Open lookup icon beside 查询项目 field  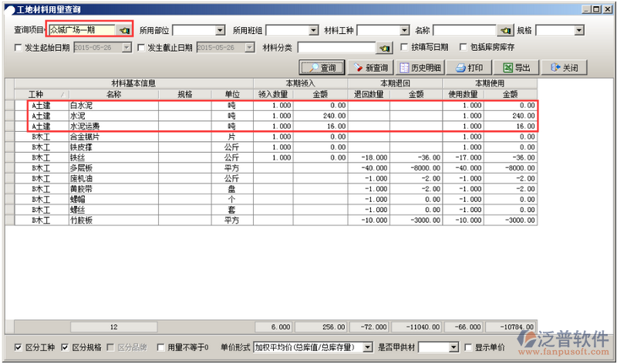[x=123, y=30]
